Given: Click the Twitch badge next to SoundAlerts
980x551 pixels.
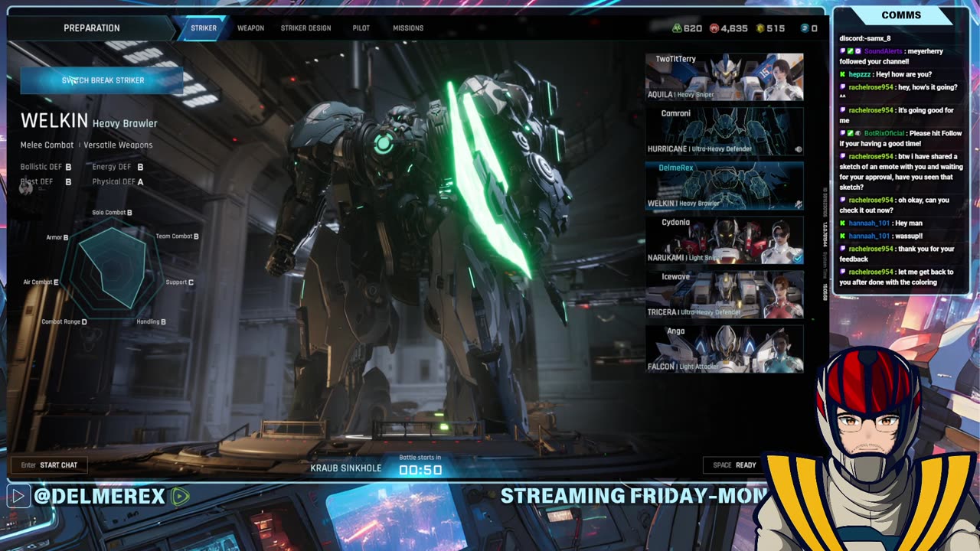Looking at the screenshot, I should [x=843, y=51].
